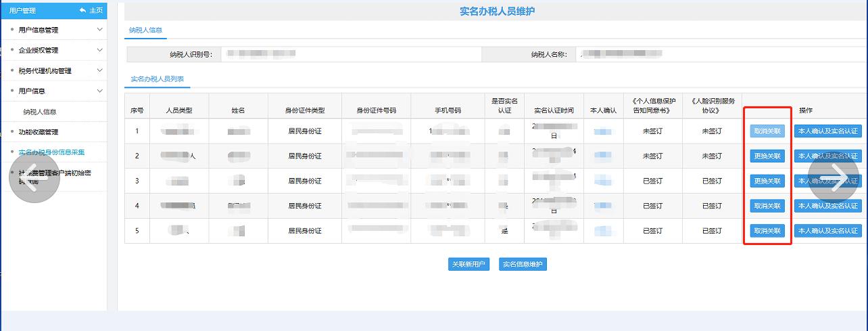Open 税务代理机构管理 in sidebar
868x331 pixels.
(x=45, y=70)
